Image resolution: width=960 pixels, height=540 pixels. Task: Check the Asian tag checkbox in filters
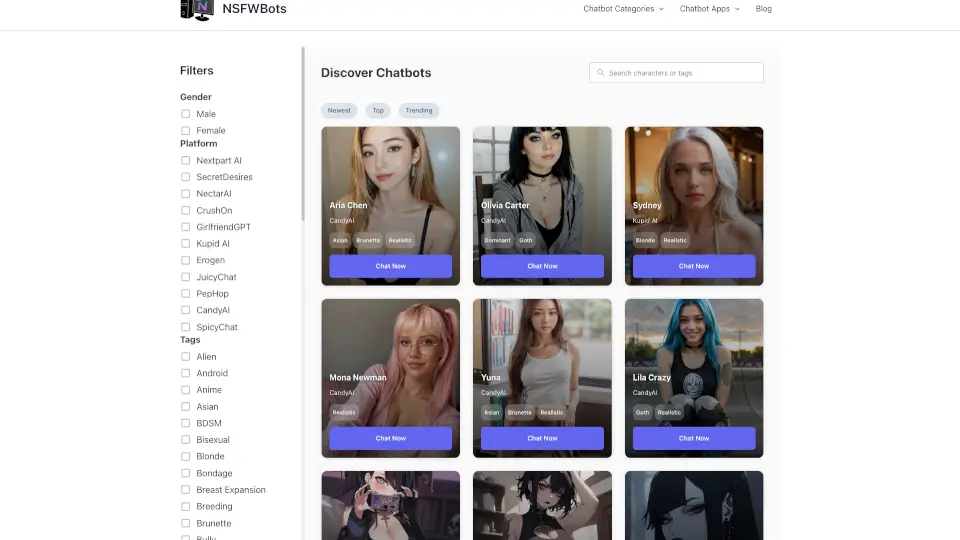[186, 407]
